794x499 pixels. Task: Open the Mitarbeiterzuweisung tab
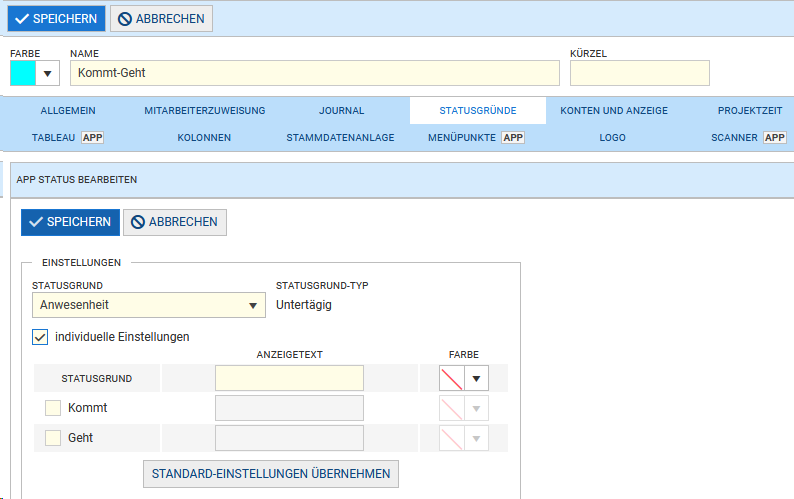[x=205, y=110]
